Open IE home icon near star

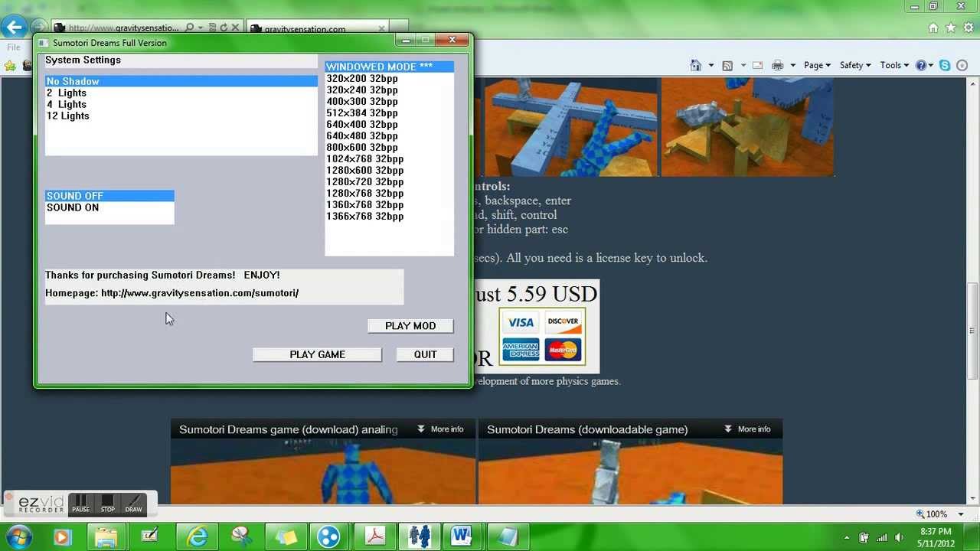933,28
